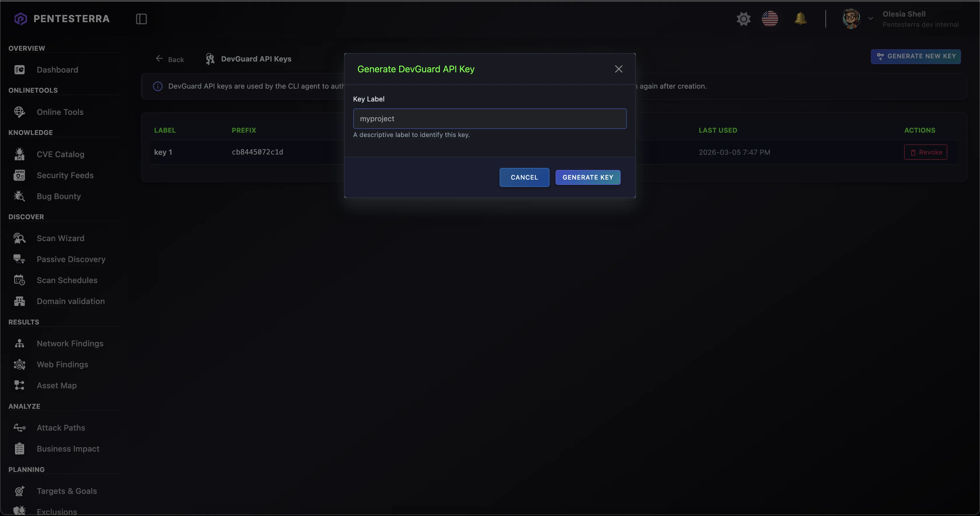Open Online Tools menu item
The height and width of the screenshot is (516, 980).
pos(60,112)
